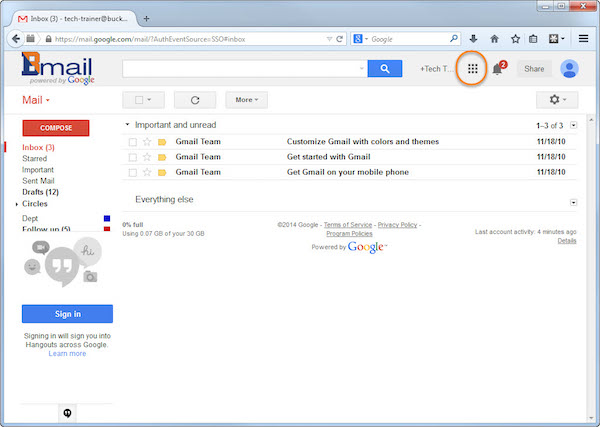Image resolution: width=600 pixels, height=427 pixels.
Task: Check the box for 'Get Gmail on your mobile phone'
Action: (x=133, y=173)
